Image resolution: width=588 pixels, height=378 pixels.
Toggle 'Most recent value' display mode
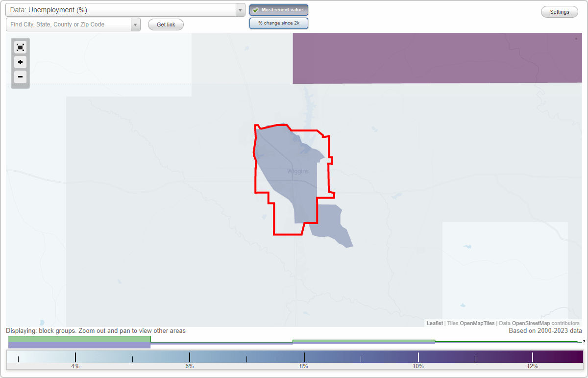click(279, 9)
